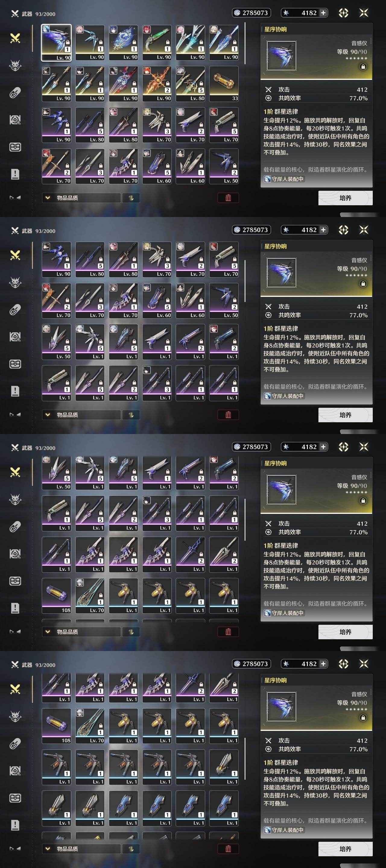Open exclamation quest-items icon in topmost sidebar
Screen dimensions: 386x868
tap(15, 174)
